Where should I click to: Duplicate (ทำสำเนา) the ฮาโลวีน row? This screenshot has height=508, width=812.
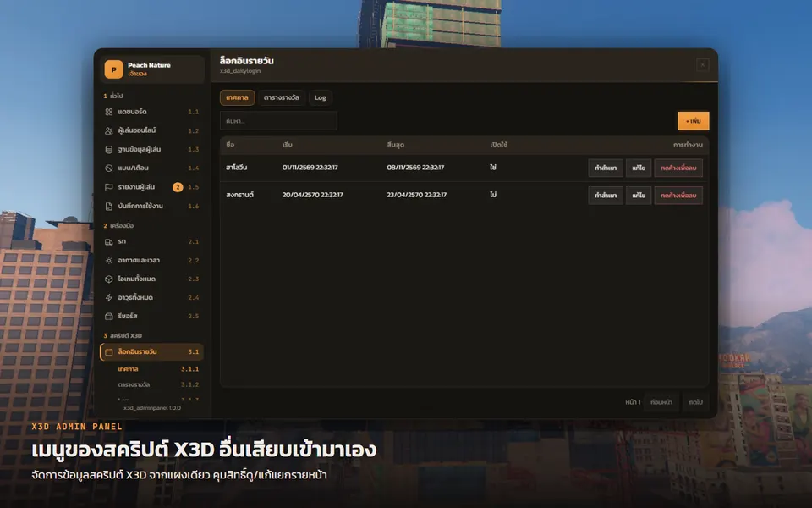(606, 168)
